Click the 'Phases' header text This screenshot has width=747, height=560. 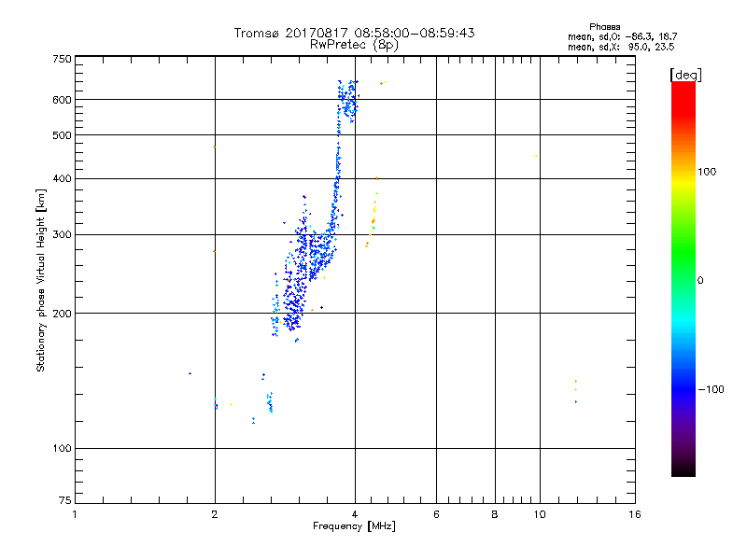click(604, 27)
